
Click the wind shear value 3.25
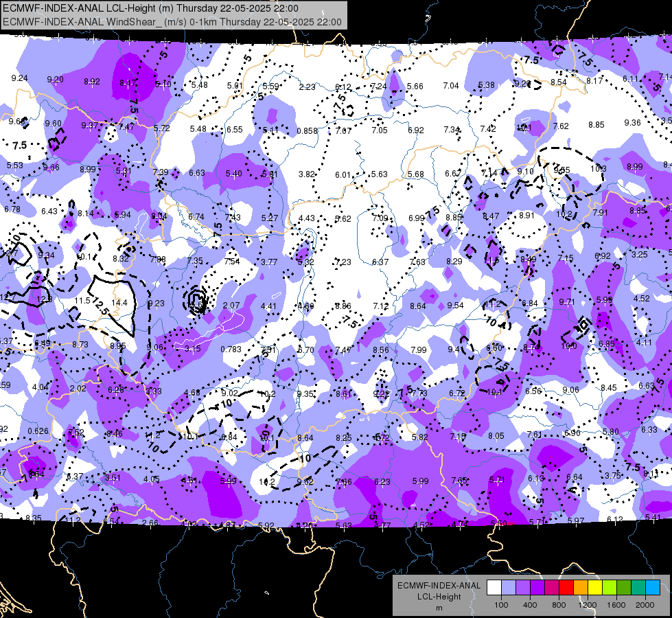point(640,254)
